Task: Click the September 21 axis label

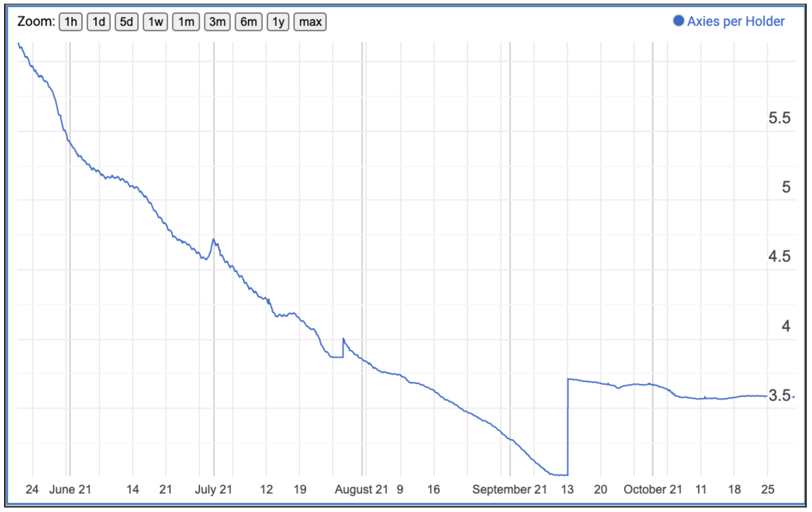Action: click(509, 489)
